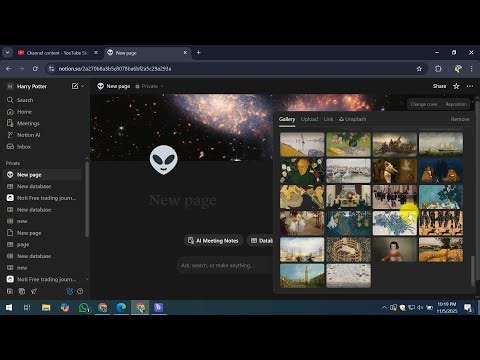Open the Chrome tab search dropdown
This screenshot has height=360, width=480.
click(7, 53)
